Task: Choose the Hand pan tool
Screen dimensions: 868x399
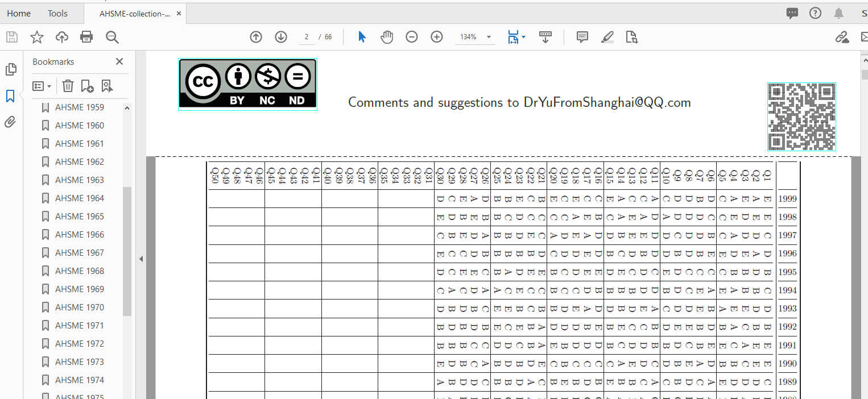Action: [x=387, y=37]
